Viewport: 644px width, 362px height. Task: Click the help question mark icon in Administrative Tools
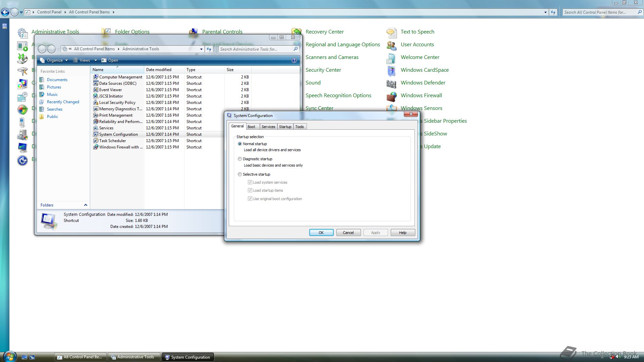click(x=294, y=60)
